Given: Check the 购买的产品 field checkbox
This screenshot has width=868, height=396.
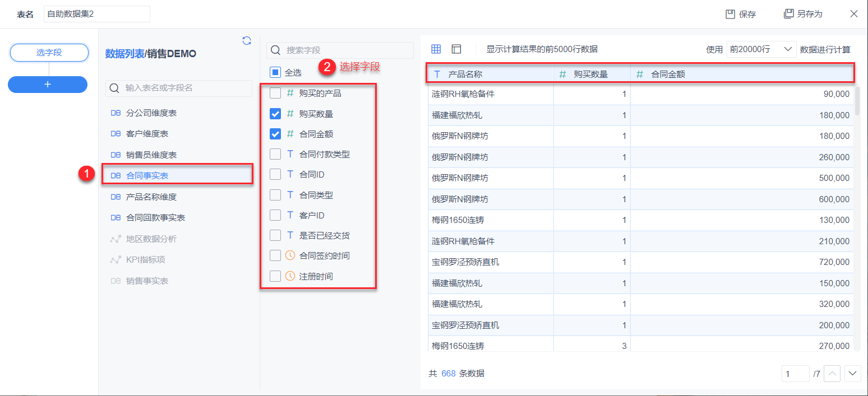Looking at the screenshot, I should pos(275,94).
